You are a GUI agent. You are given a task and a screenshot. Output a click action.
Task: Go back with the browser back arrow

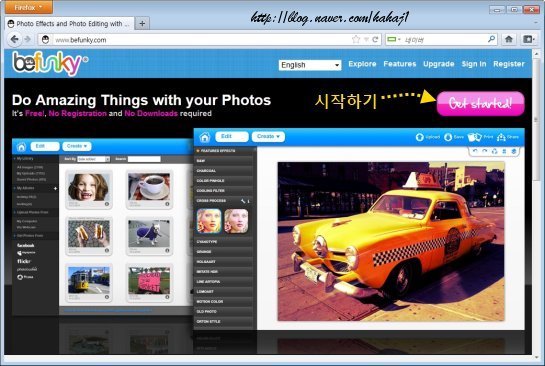pos(14,39)
